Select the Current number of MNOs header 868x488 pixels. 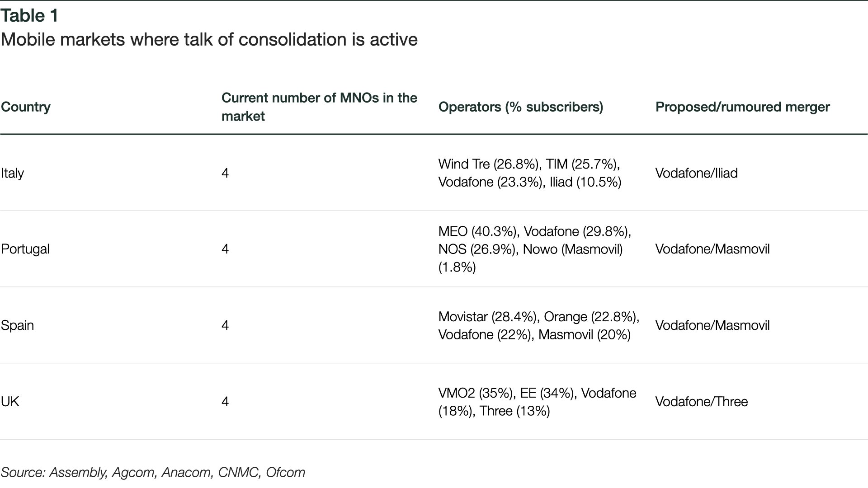(319, 107)
